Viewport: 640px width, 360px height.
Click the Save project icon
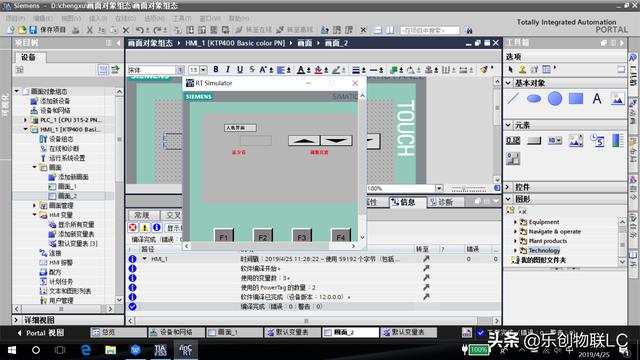pyautogui.click(x=33, y=30)
